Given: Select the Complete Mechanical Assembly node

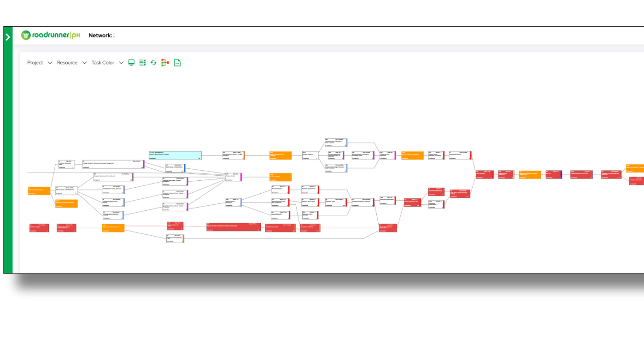Looking at the screenshot, I should click(x=363, y=202).
